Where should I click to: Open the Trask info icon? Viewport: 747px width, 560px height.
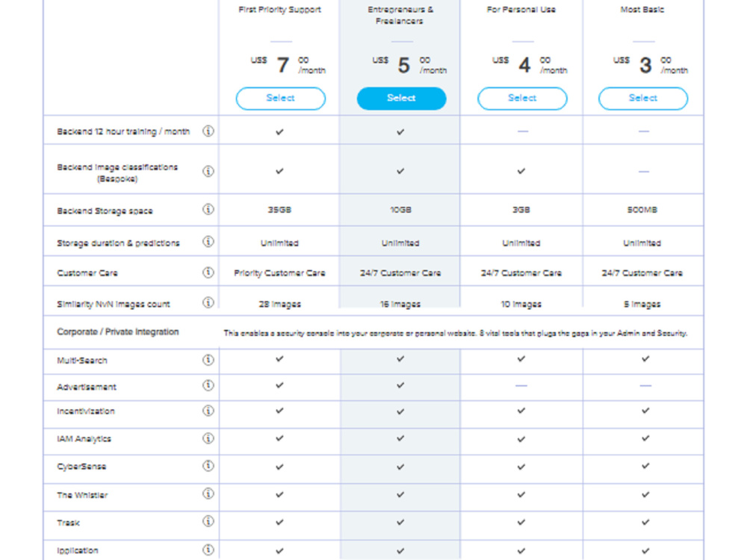pyautogui.click(x=208, y=522)
